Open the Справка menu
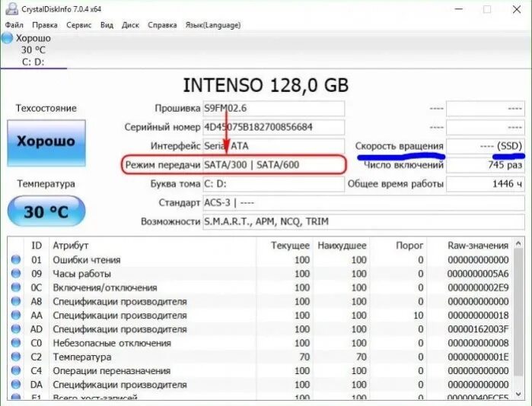532x406 pixels. tap(162, 25)
